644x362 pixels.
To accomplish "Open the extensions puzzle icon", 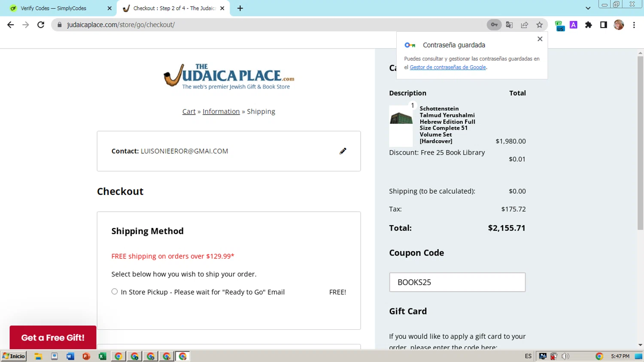I will (589, 25).
